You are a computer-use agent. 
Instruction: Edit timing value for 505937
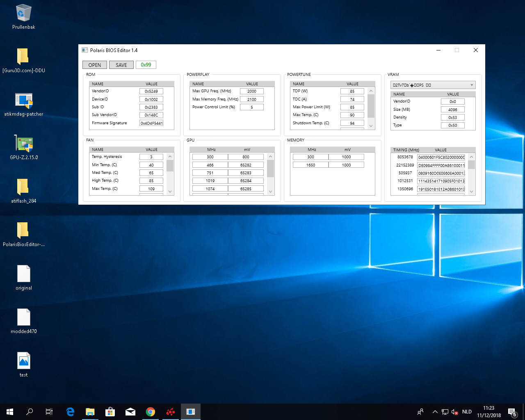(441, 173)
